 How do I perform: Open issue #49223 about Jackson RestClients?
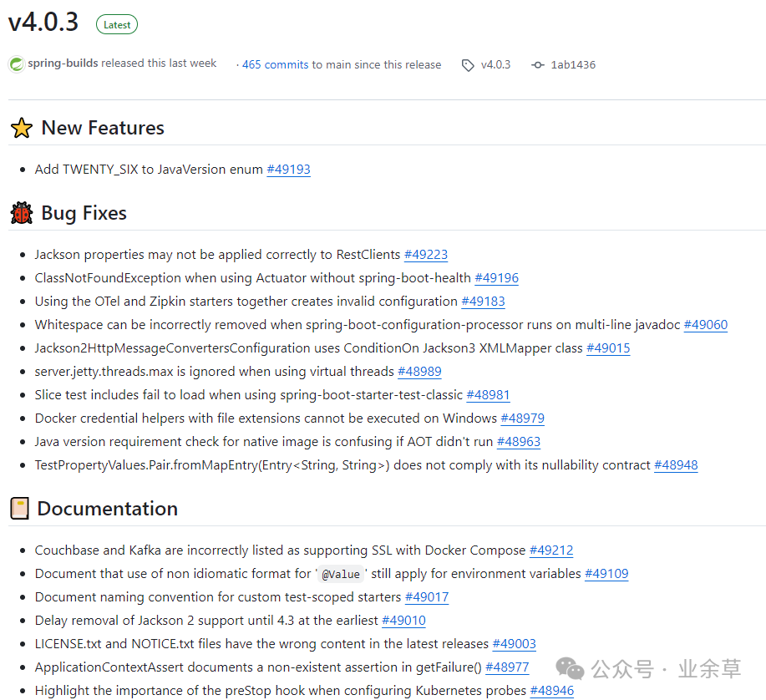coord(426,254)
